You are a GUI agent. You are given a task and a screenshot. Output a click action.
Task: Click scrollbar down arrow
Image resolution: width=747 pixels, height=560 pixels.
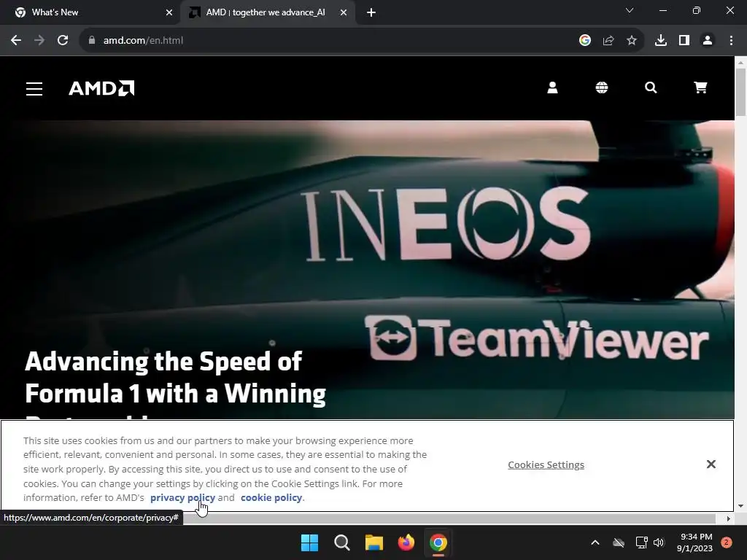click(x=740, y=506)
